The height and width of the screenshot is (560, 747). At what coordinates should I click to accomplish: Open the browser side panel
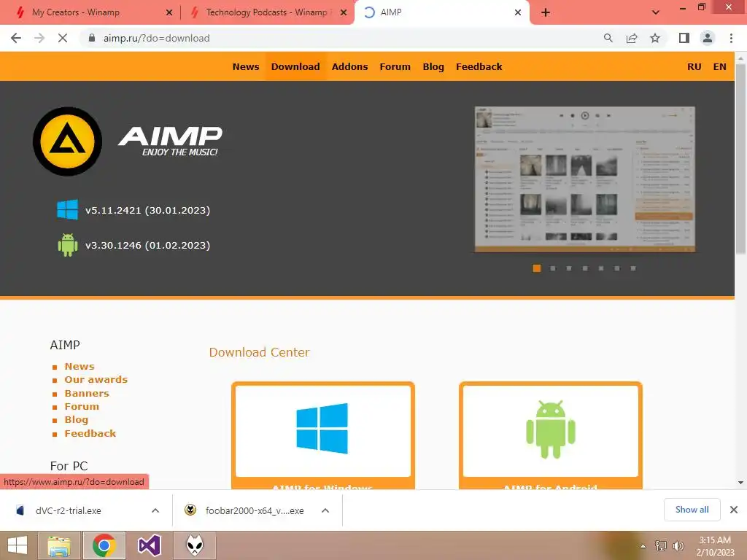[x=684, y=38]
